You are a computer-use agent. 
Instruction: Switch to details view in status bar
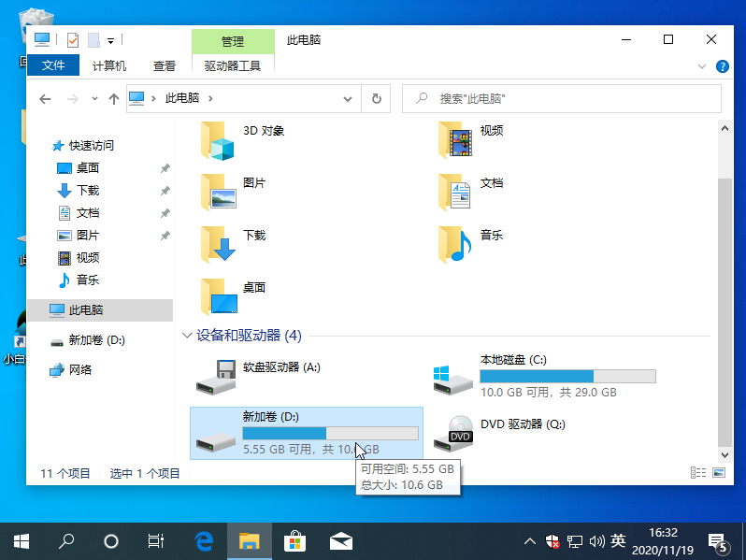click(696, 474)
